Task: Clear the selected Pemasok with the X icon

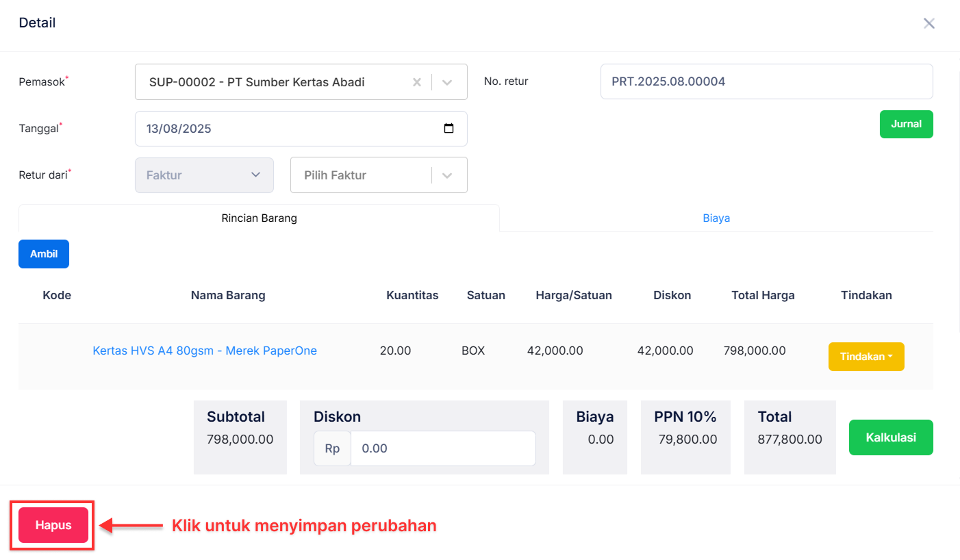Action: 417,81
